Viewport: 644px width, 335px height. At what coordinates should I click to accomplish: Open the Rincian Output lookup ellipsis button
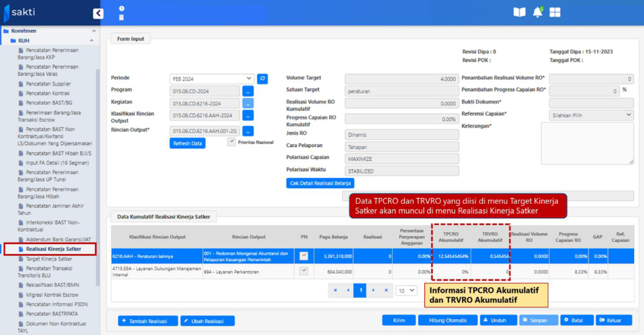pos(248,131)
